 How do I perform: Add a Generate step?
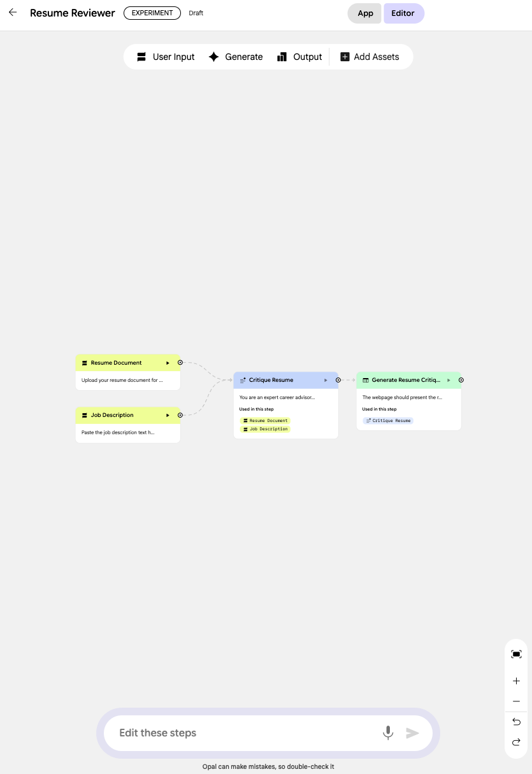pyautogui.click(x=236, y=57)
